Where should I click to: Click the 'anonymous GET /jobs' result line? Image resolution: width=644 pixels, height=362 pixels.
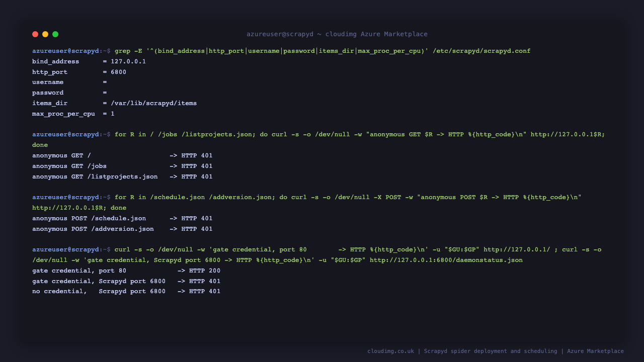point(122,166)
